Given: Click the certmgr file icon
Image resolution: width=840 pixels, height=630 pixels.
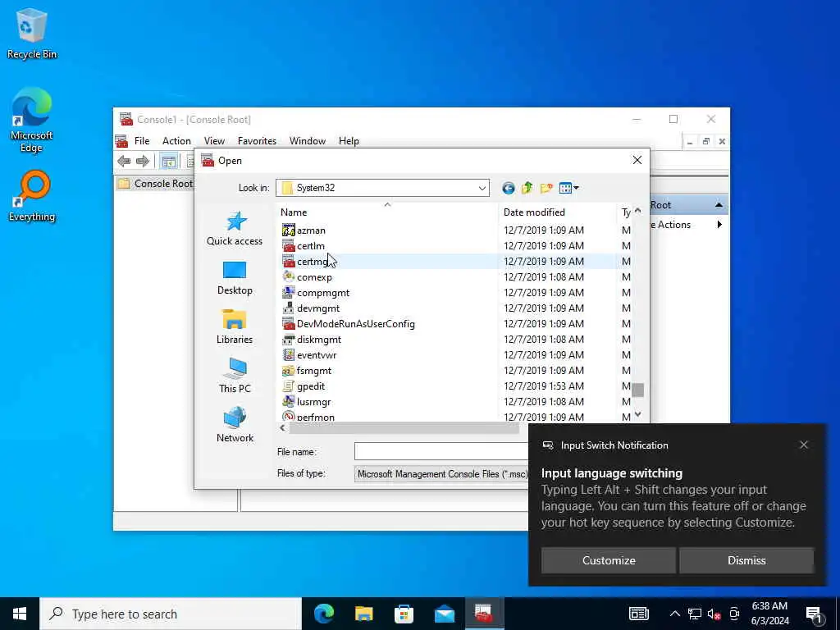Looking at the screenshot, I should point(288,262).
